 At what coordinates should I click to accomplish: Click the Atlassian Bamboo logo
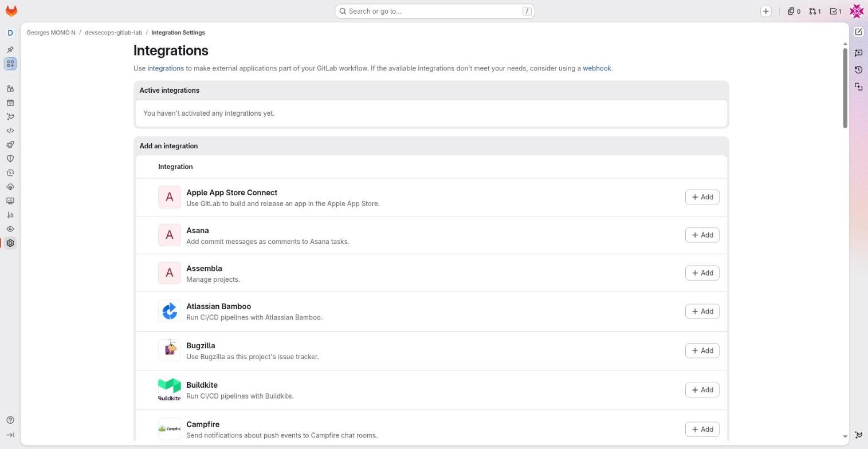point(170,311)
